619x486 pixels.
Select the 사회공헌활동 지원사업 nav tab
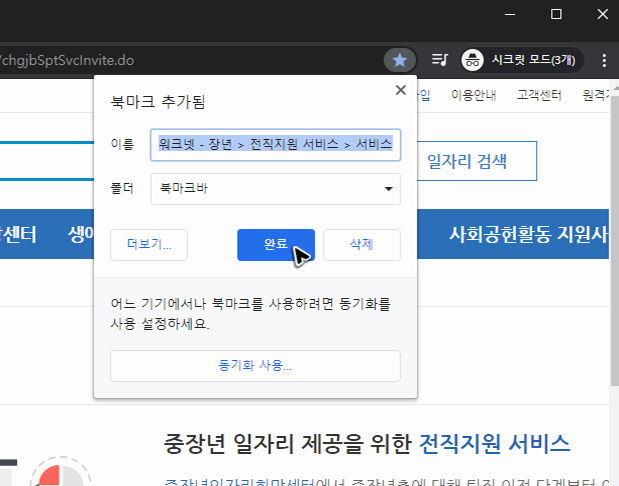(x=529, y=234)
